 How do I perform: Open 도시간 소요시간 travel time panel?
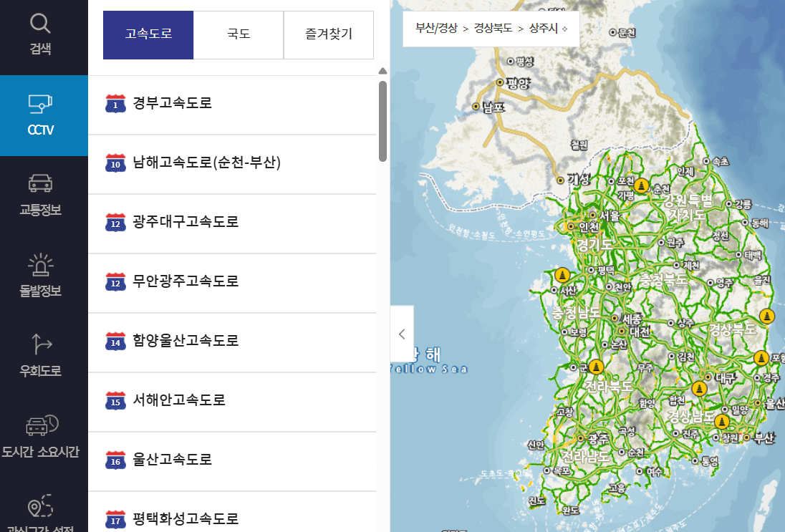40,436
